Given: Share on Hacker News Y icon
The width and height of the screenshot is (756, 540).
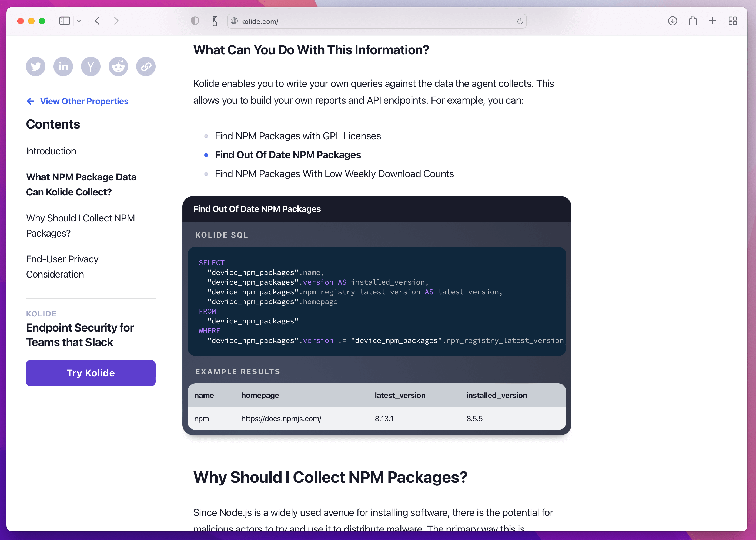Looking at the screenshot, I should 91,66.
